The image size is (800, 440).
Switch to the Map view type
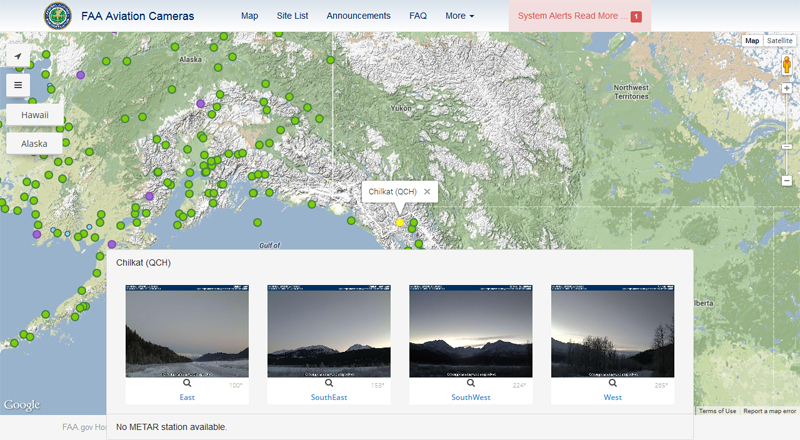pos(752,41)
